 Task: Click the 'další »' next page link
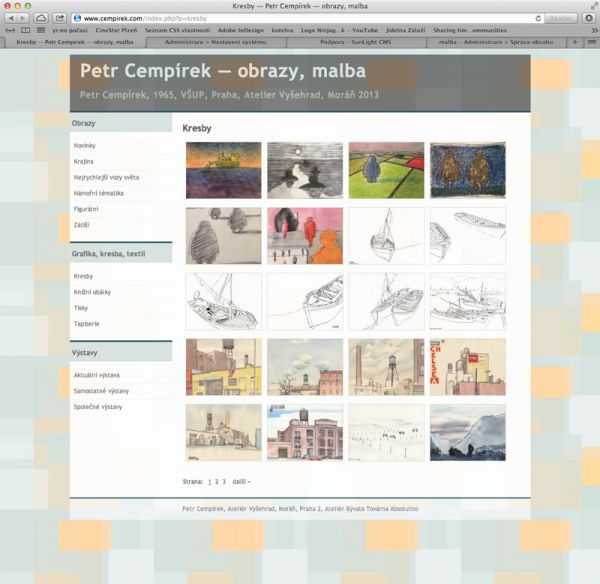(241, 482)
